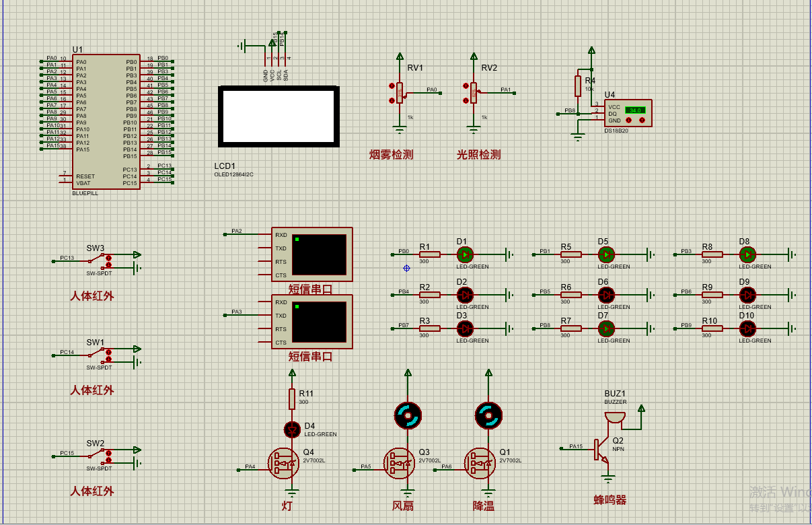Select the R4 10k pull-up resistor

[x=577, y=86]
